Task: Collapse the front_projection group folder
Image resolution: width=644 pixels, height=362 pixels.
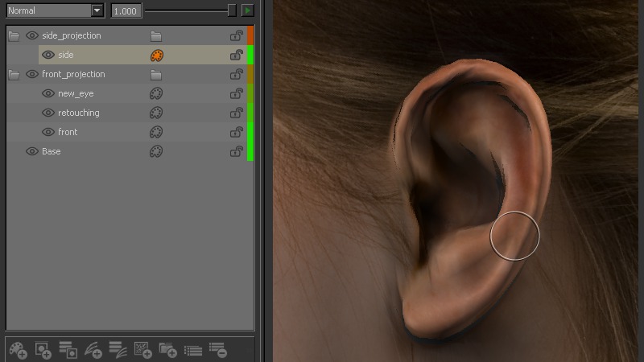Action: tap(14, 75)
